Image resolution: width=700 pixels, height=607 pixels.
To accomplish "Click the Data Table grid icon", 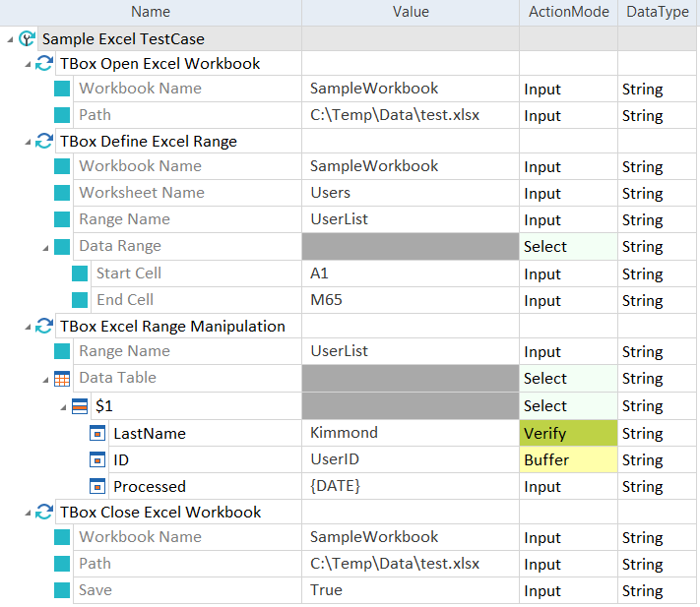I will click(x=62, y=379).
